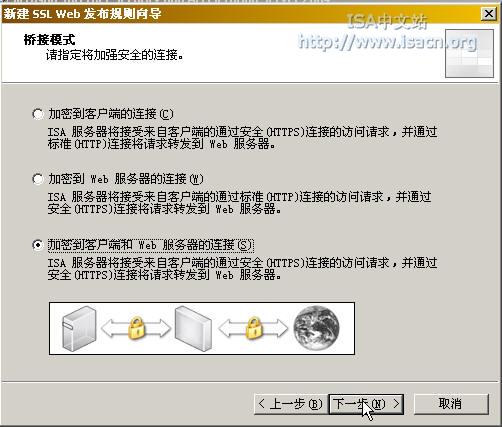Select the 加密到 Web 服务器的连接 radio option
Image resolution: width=502 pixels, height=427 pixels.
(x=38, y=179)
